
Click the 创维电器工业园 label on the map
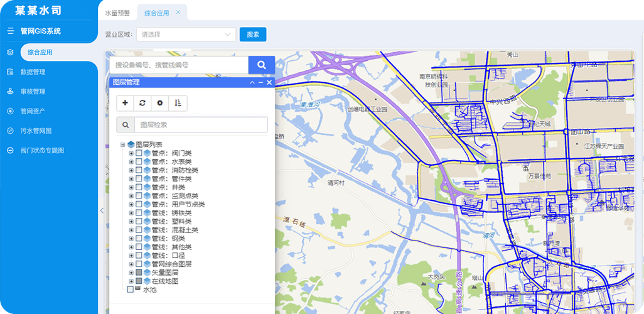click(x=367, y=109)
